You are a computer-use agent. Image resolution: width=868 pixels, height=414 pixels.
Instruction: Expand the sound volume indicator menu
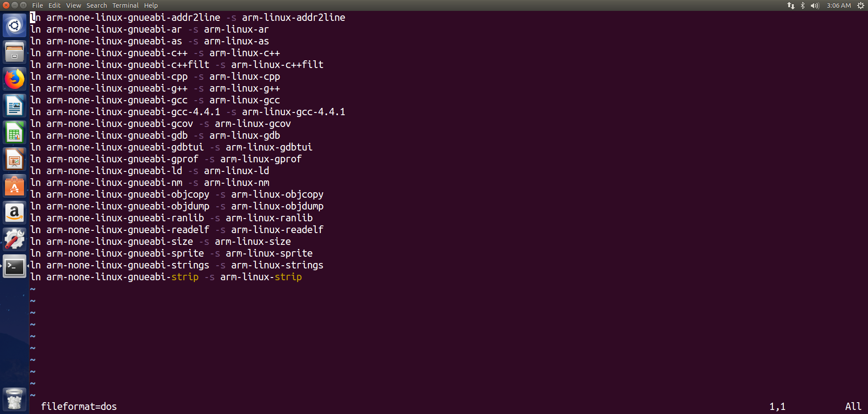tap(815, 5)
